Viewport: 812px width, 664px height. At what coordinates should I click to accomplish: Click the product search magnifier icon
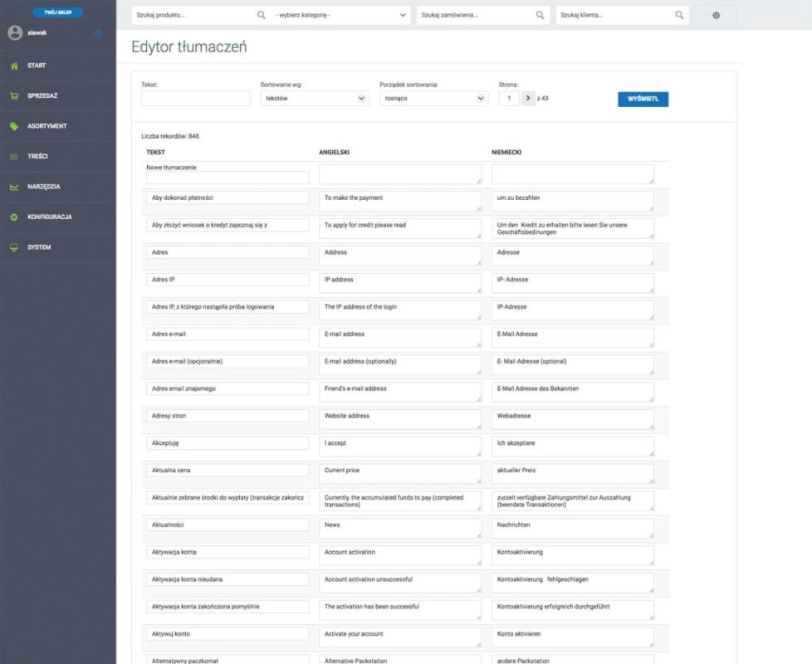tap(261, 15)
